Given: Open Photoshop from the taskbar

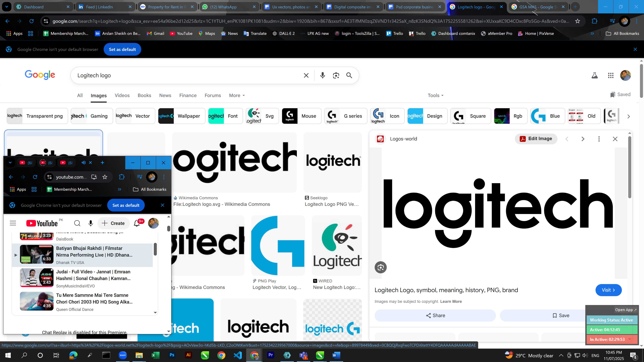Looking at the screenshot, I should pyautogui.click(x=172, y=355).
